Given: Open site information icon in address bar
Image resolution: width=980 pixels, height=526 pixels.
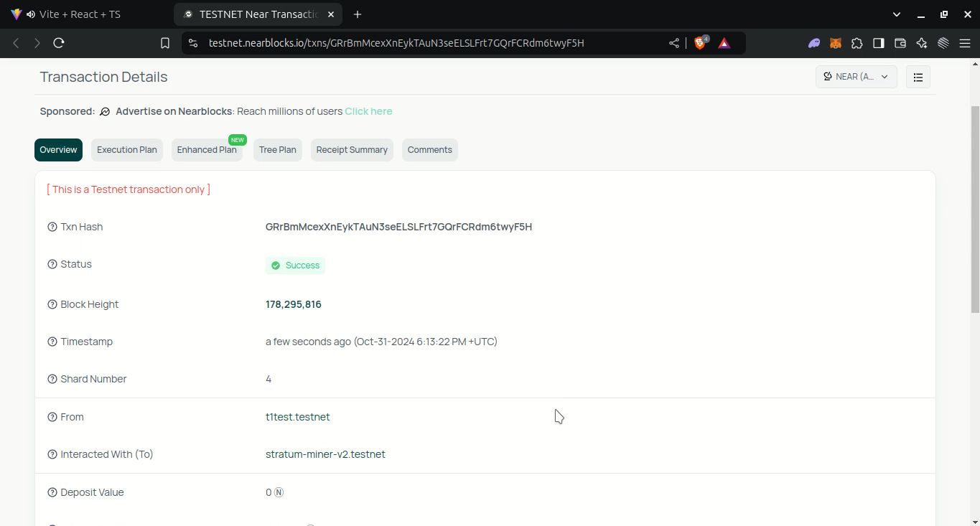Looking at the screenshot, I should click(x=192, y=43).
